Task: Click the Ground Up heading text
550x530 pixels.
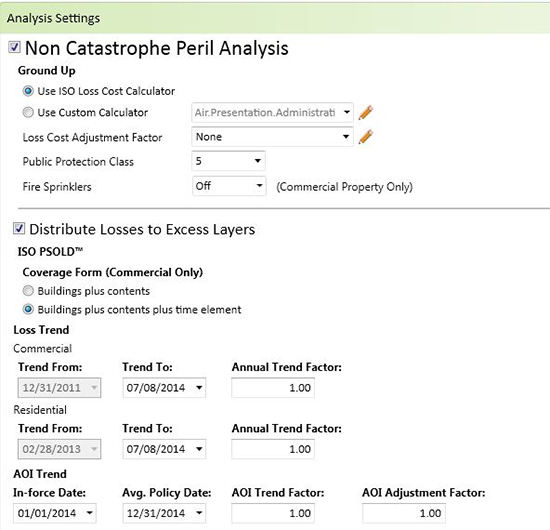Action: 47,71
